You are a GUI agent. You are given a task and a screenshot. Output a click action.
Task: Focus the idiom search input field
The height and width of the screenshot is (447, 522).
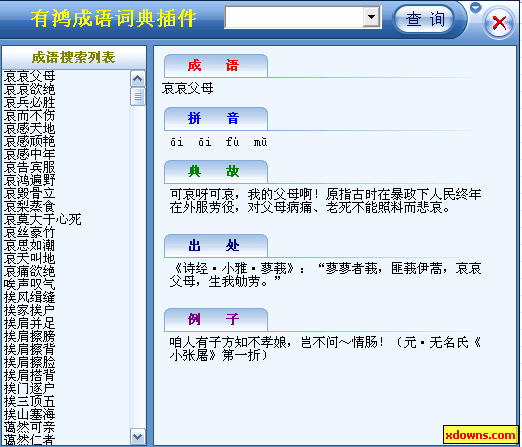[295, 17]
